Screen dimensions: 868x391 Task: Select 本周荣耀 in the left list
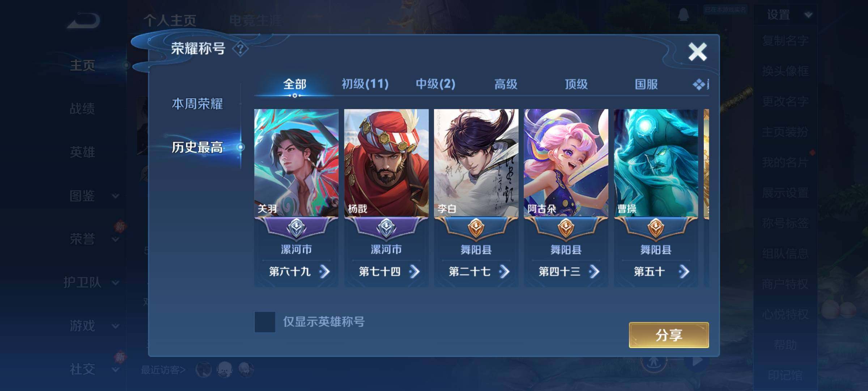pos(197,104)
